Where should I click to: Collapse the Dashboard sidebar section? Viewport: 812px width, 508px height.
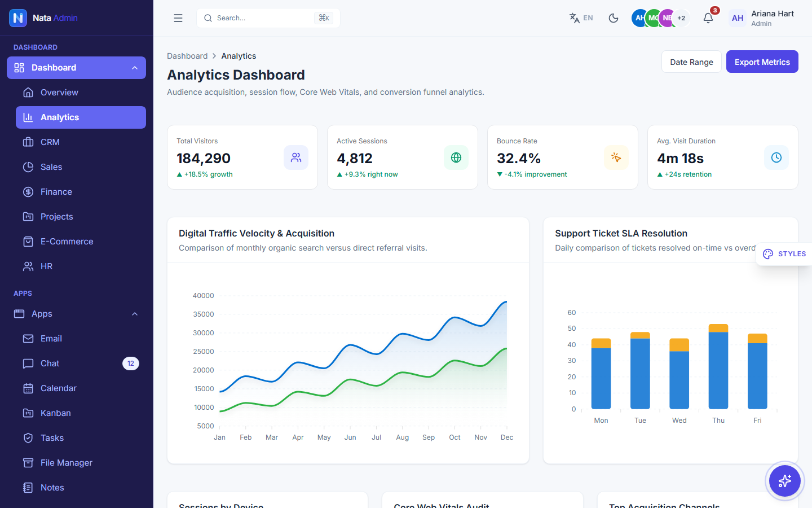pyautogui.click(x=76, y=68)
